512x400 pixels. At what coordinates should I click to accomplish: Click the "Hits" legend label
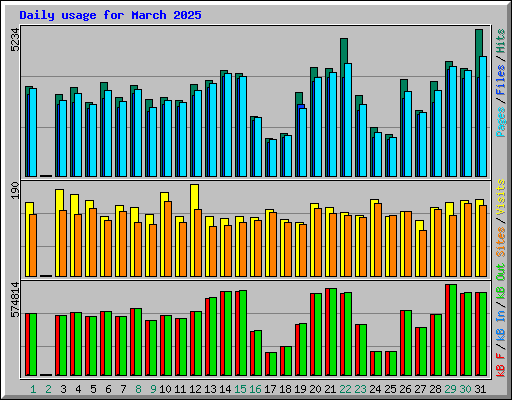(501, 41)
